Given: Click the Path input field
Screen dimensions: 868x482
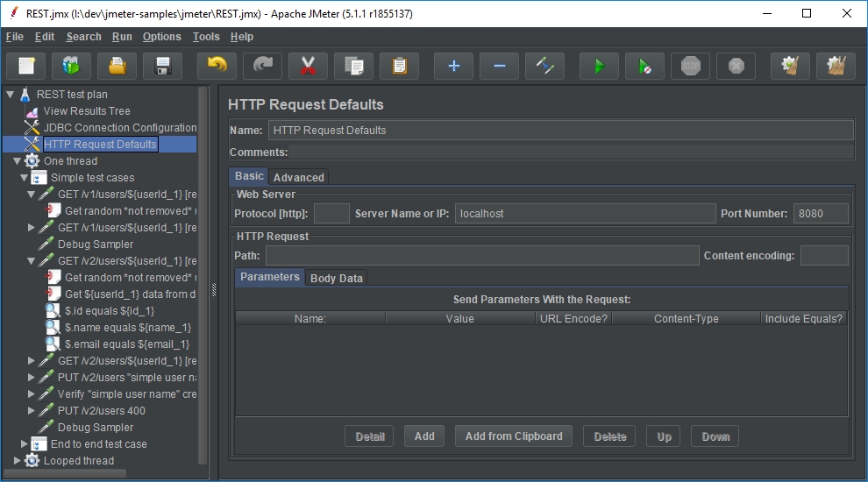Looking at the screenshot, I should coord(482,256).
